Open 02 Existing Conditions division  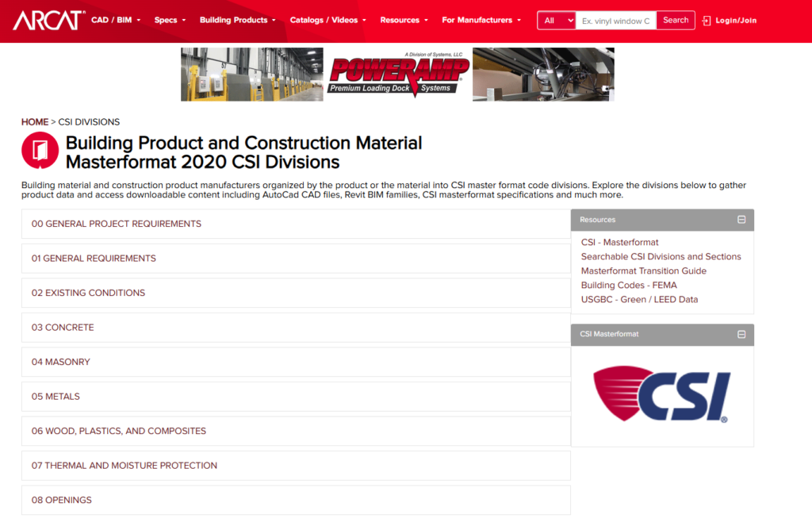[296, 293]
